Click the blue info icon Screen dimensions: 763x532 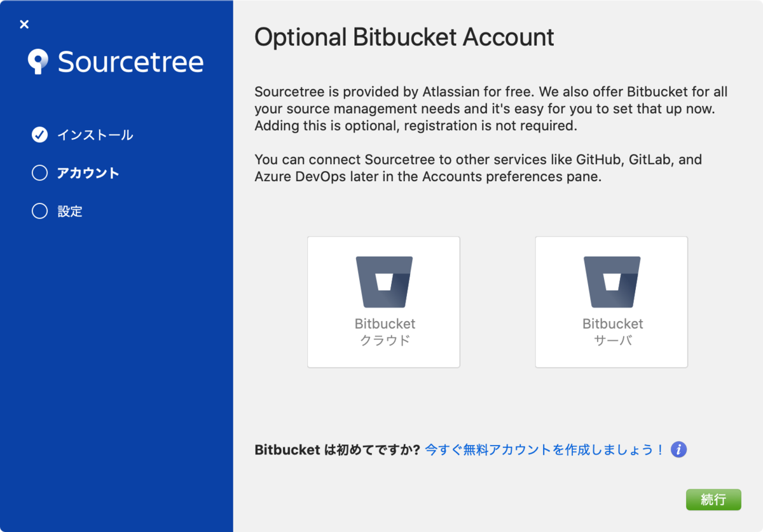pyautogui.click(x=679, y=450)
